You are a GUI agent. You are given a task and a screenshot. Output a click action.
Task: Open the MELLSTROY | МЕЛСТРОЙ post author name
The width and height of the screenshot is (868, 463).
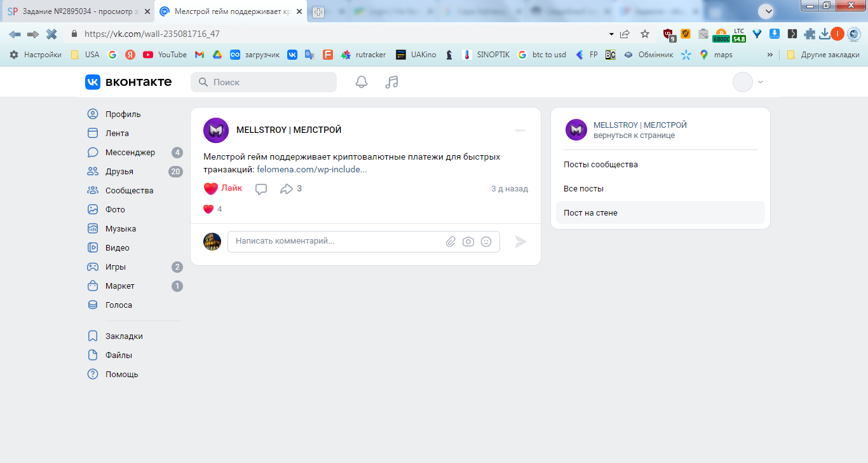coord(289,130)
